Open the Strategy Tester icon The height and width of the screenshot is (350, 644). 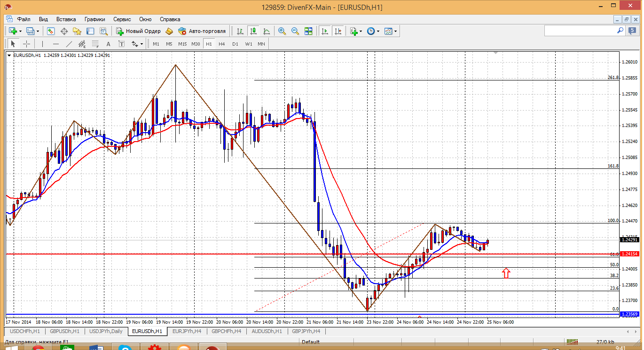[x=104, y=31]
